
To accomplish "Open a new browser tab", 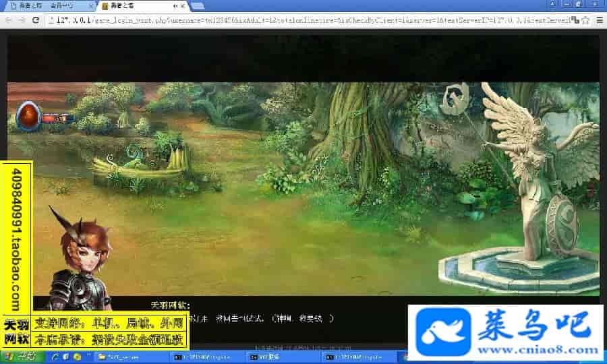I will click(x=198, y=6).
